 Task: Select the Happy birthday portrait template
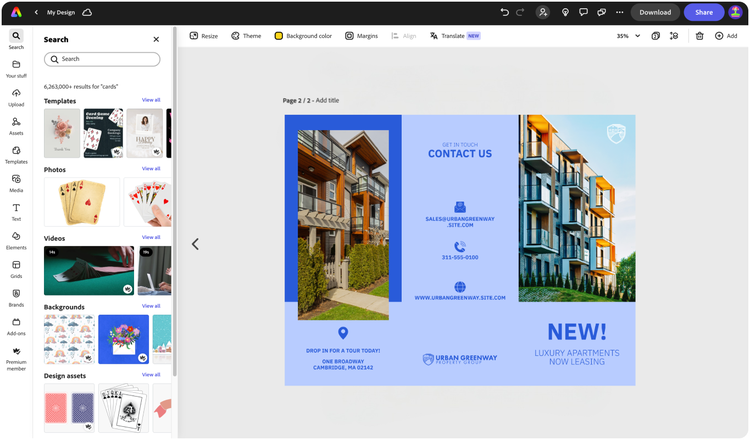(145, 133)
